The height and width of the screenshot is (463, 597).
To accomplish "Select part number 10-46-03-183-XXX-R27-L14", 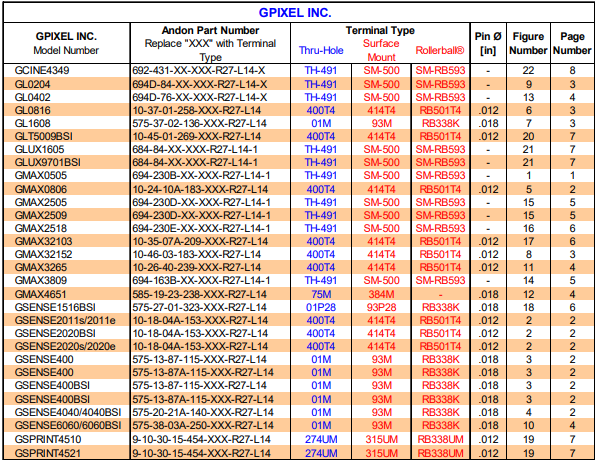I will 197,254.
